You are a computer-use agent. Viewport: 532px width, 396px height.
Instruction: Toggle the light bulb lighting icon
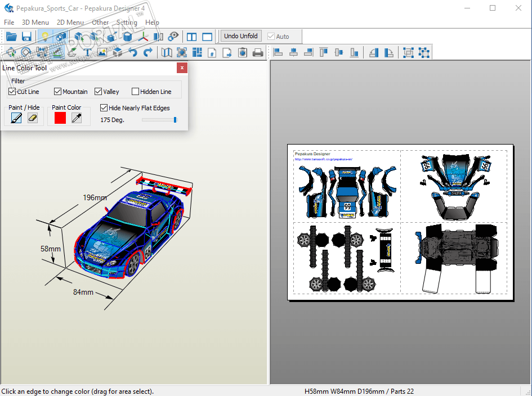click(45, 36)
